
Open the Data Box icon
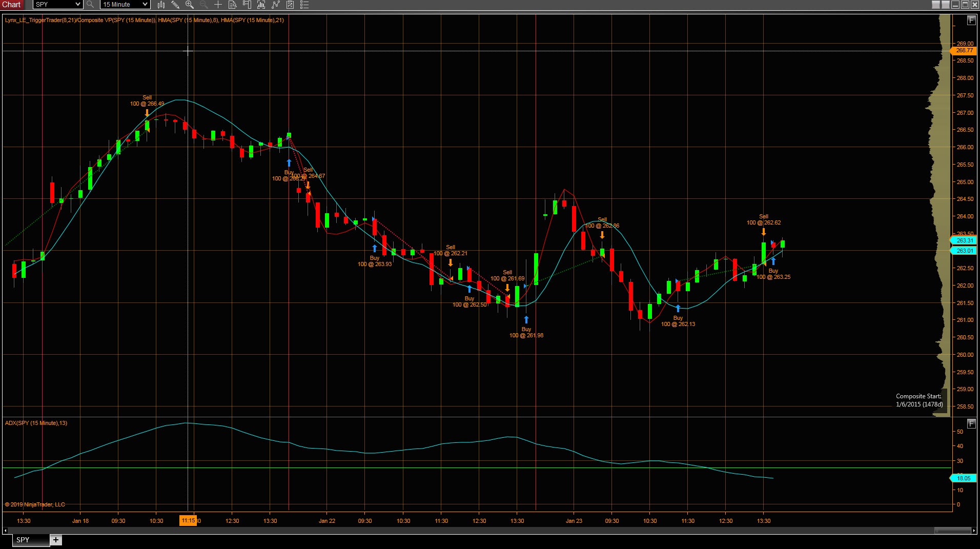(232, 5)
